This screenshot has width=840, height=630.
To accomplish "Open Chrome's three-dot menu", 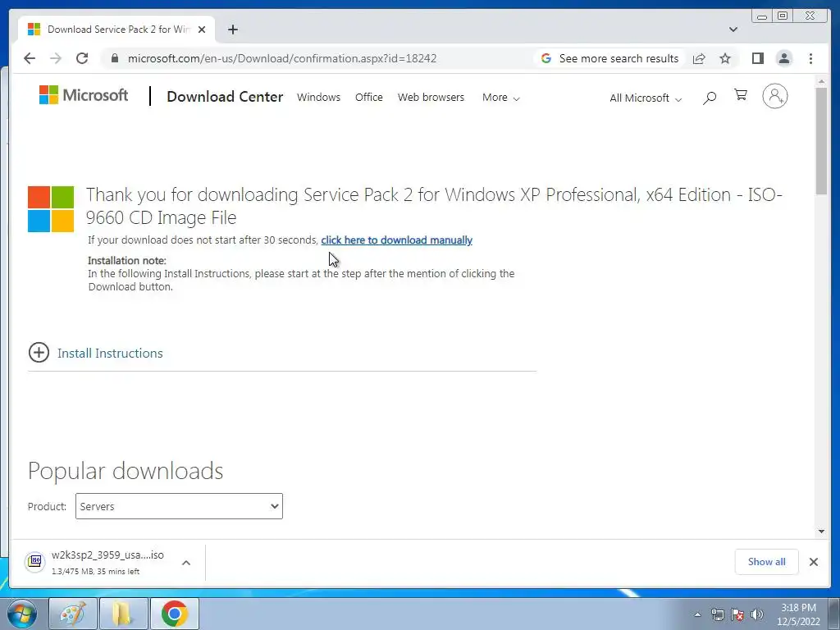I will pyautogui.click(x=810, y=58).
